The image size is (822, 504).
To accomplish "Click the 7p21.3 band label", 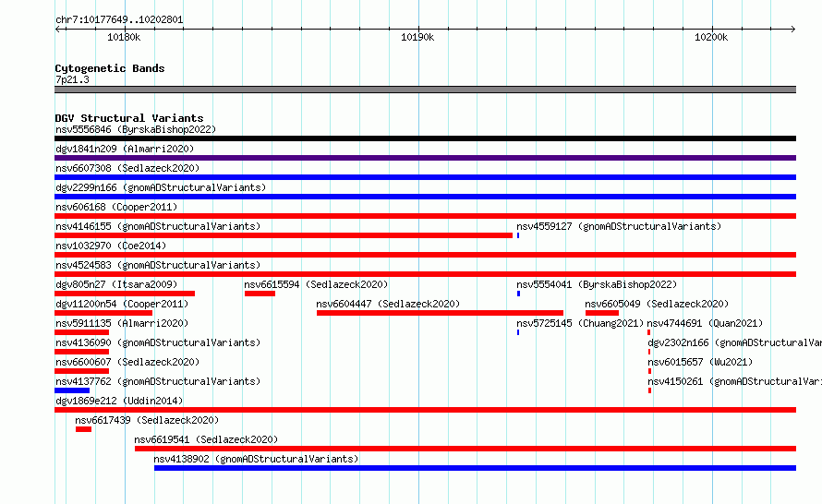I will click(72, 79).
